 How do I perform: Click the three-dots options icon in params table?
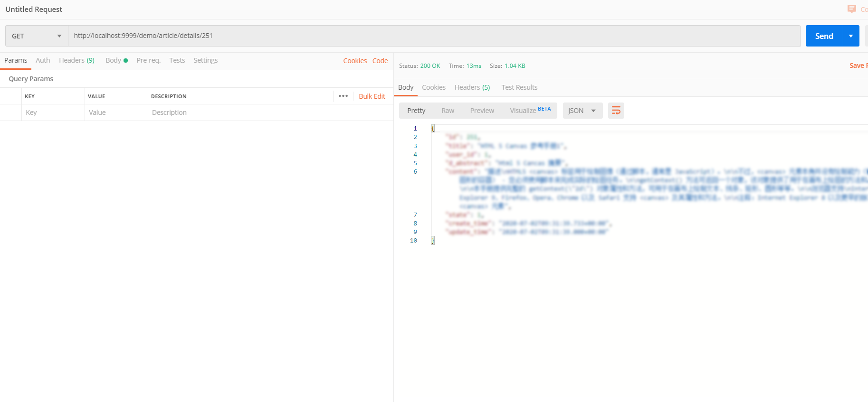[x=343, y=96]
